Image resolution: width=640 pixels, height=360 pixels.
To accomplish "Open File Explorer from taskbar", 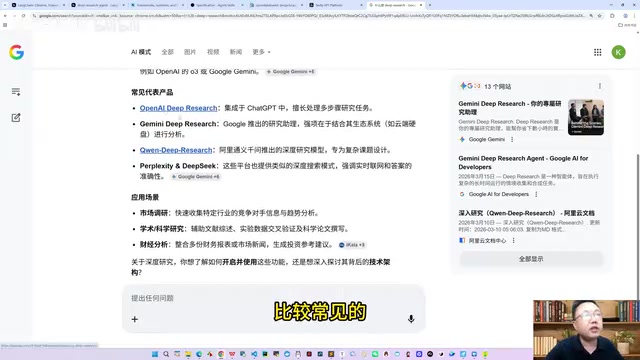I will point(188,354).
